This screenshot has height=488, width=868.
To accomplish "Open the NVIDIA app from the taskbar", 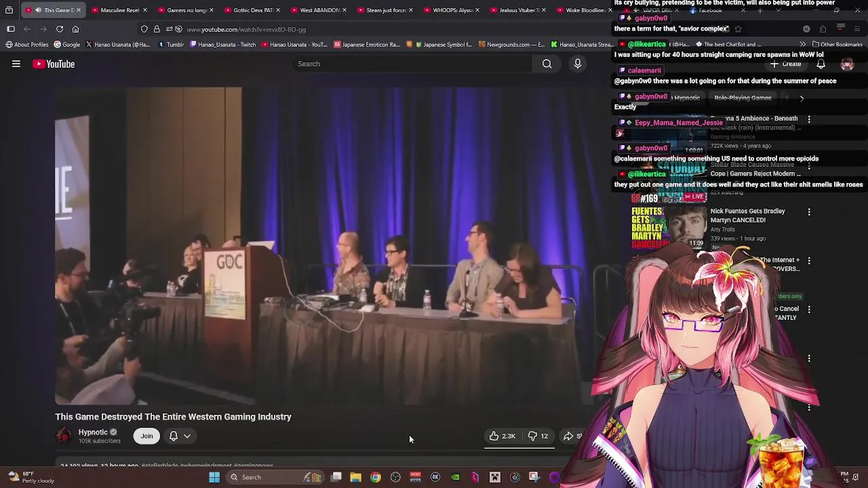I will [x=455, y=477].
